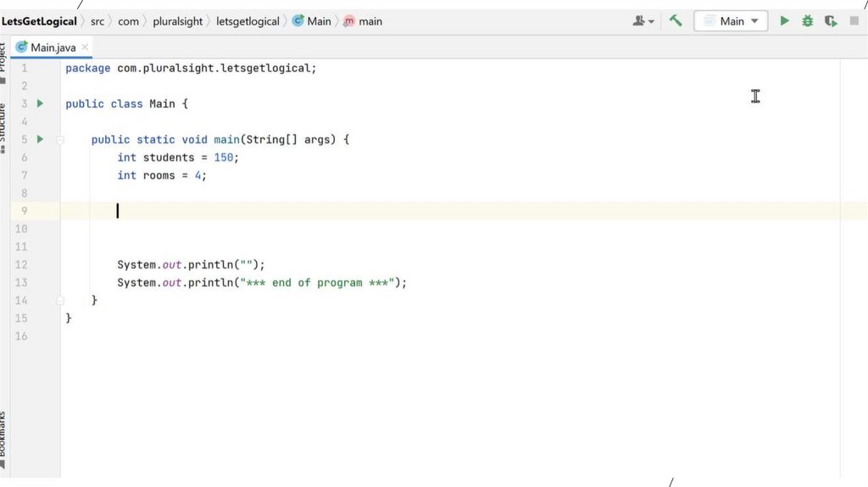Open the user account dropdown
The width and height of the screenshot is (868, 487).
click(643, 21)
